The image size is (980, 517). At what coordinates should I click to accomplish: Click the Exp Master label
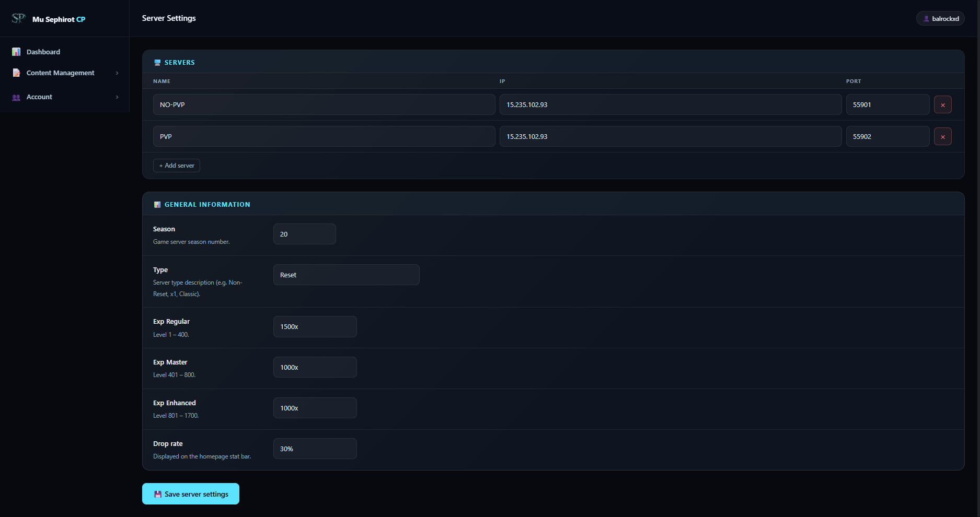pyautogui.click(x=170, y=362)
